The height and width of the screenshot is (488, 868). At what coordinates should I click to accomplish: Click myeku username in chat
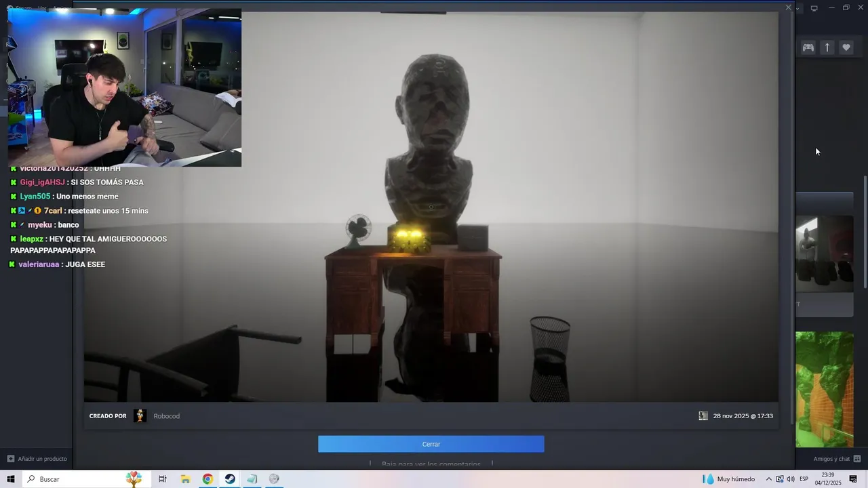point(40,225)
